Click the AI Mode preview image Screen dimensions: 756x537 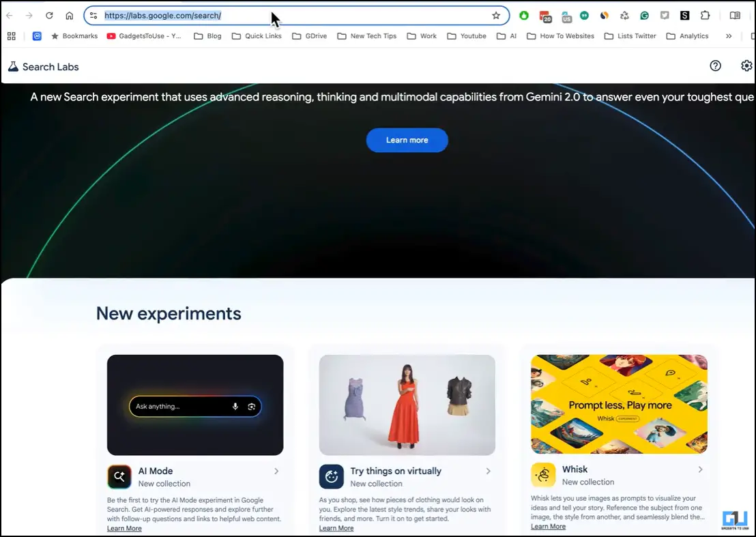point(195,405)
